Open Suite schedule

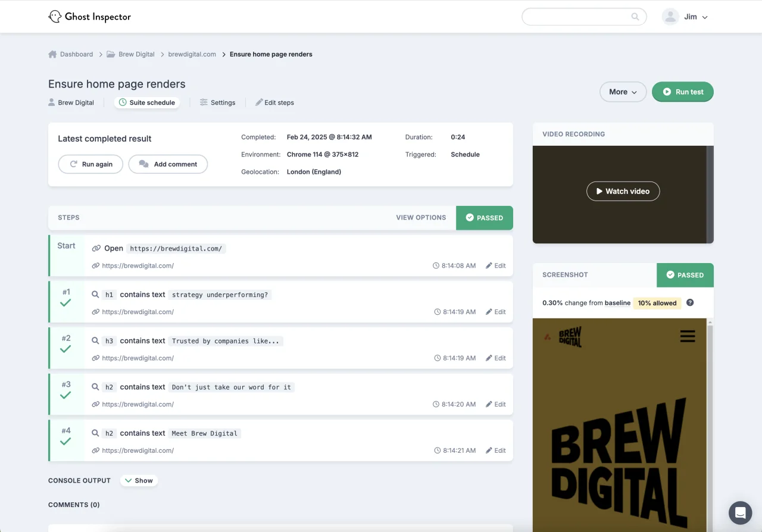(x=147, y=102)
